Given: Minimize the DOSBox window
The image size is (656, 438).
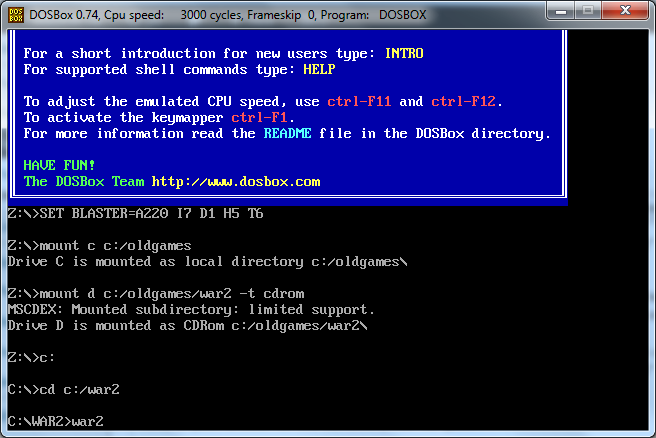Looking at the screenshot, I should 561,10.
